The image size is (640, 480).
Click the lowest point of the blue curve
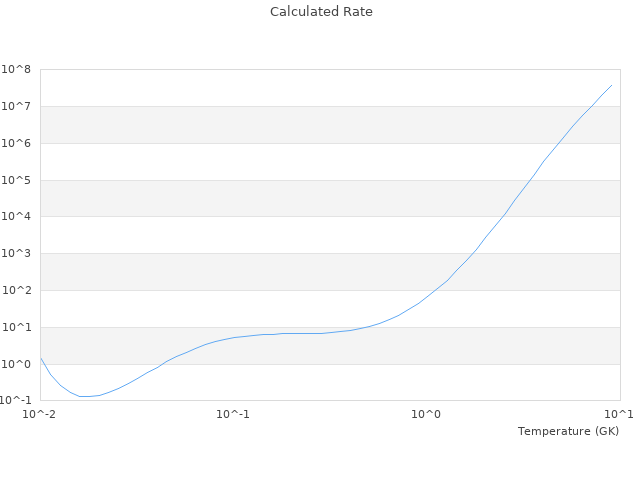coord(86,397)
